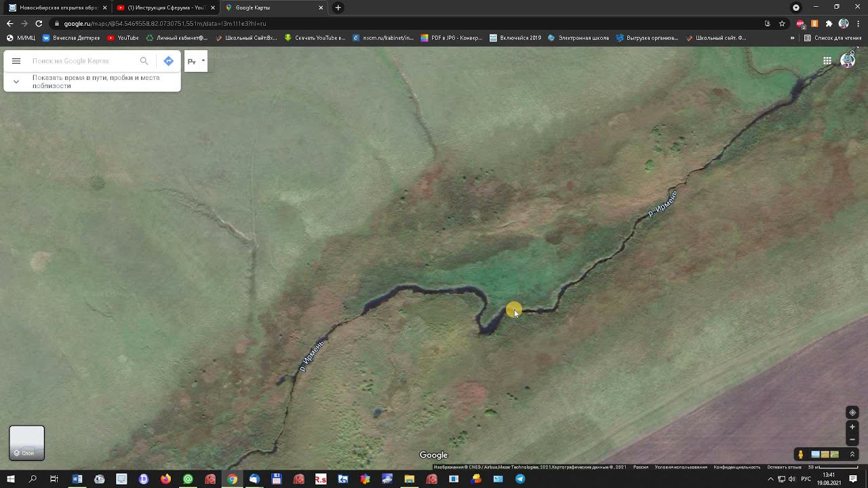Bookmark this page with the star icon
The image size is (868, 488).
pos(782,23)
